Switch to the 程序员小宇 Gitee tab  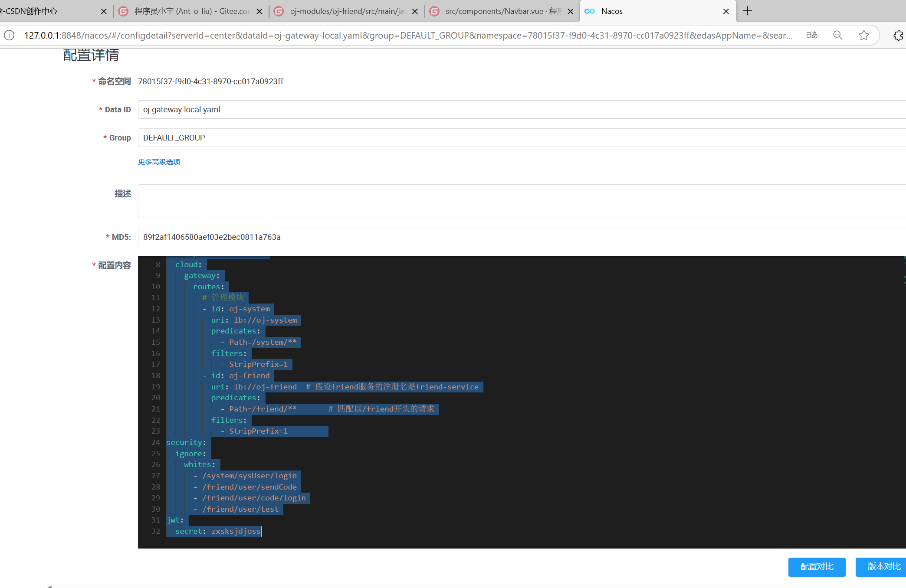(x=191, y=11)
